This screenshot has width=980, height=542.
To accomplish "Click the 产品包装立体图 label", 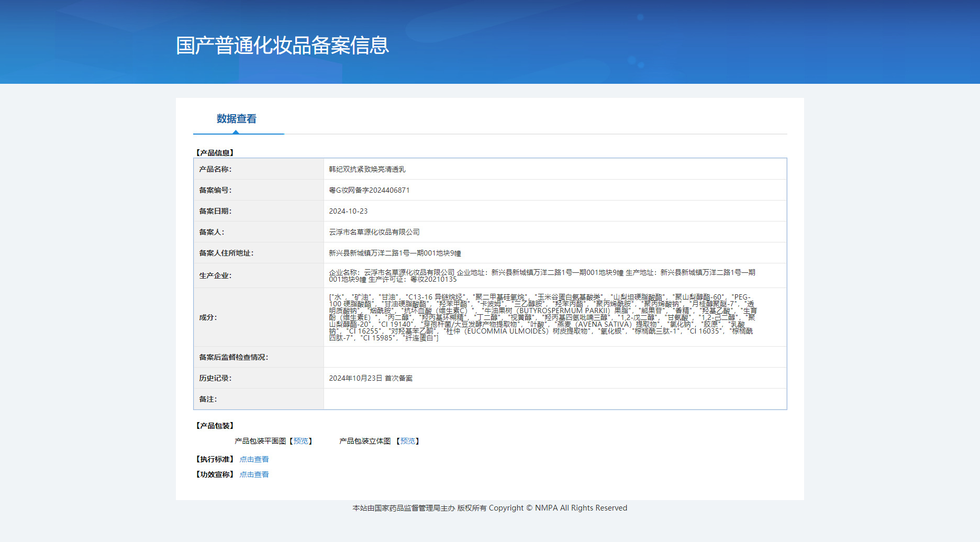I will pyautogui.click(x=365, y=441).
